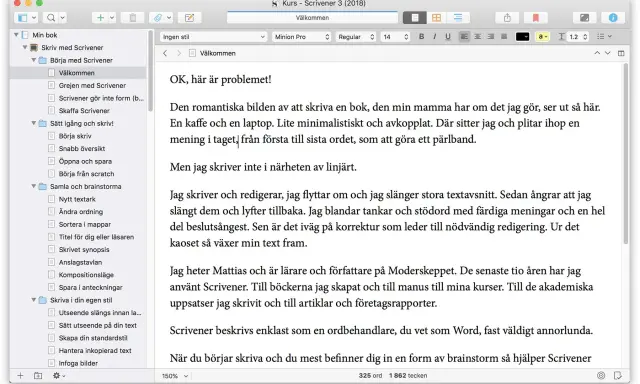Viewport: 640px width, 384px height.
Task: Toggle Italic formatting
Action: (434, 37)
